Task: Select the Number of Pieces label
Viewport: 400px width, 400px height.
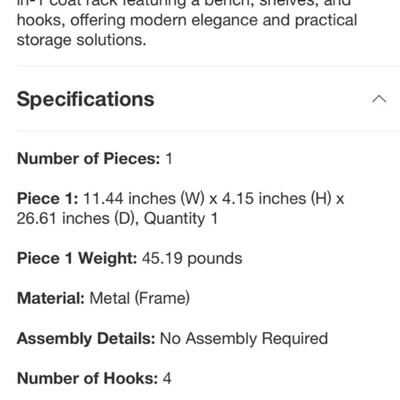Action: pyautogui.click(x=89, y=158)
